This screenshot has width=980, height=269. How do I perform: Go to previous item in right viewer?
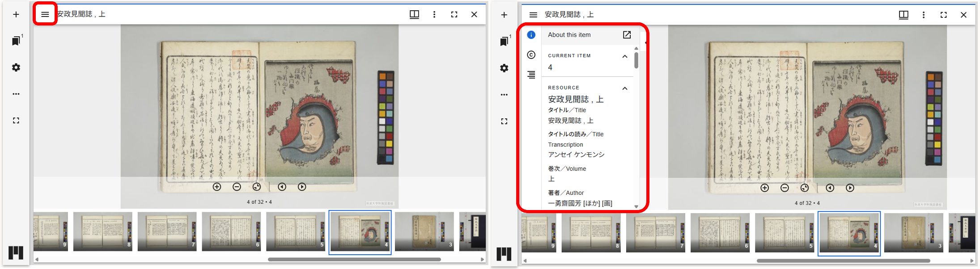click(x=830, y=188)
